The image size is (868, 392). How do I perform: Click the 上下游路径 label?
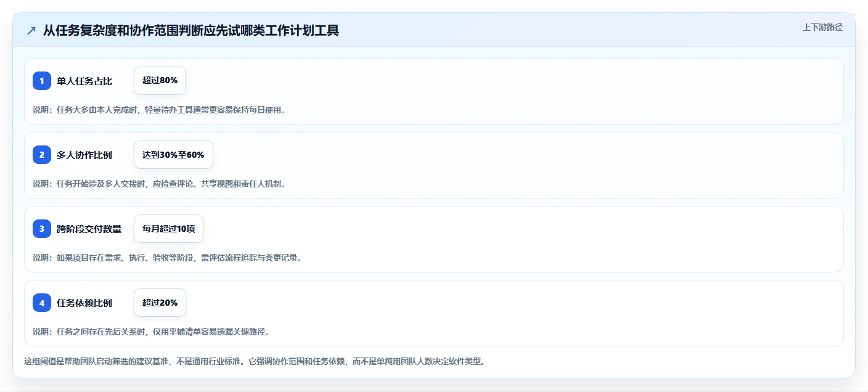coord(822,27)
